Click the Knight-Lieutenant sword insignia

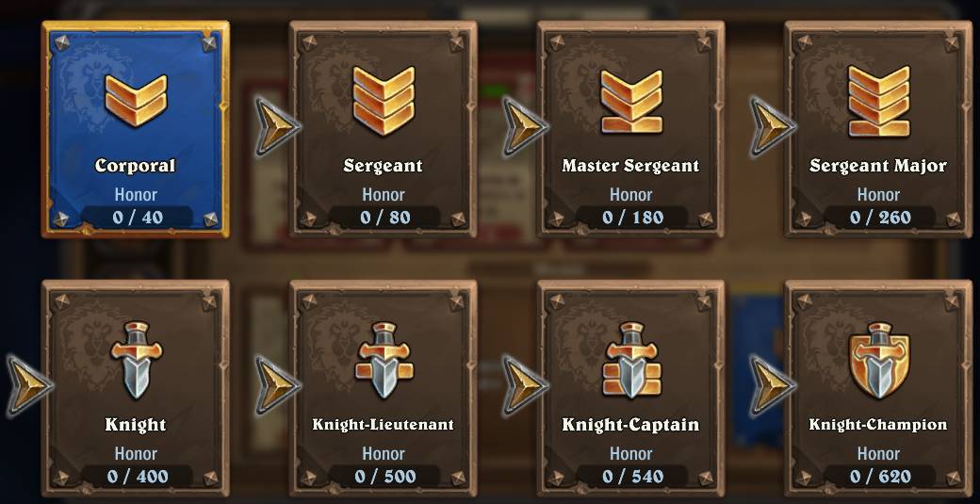click(x=384, y=361)
